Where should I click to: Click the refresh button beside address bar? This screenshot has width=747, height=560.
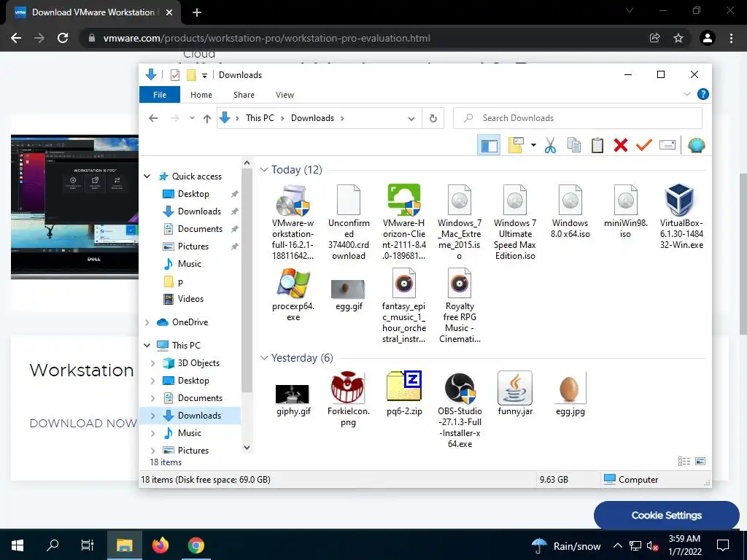tap(433, 119)
